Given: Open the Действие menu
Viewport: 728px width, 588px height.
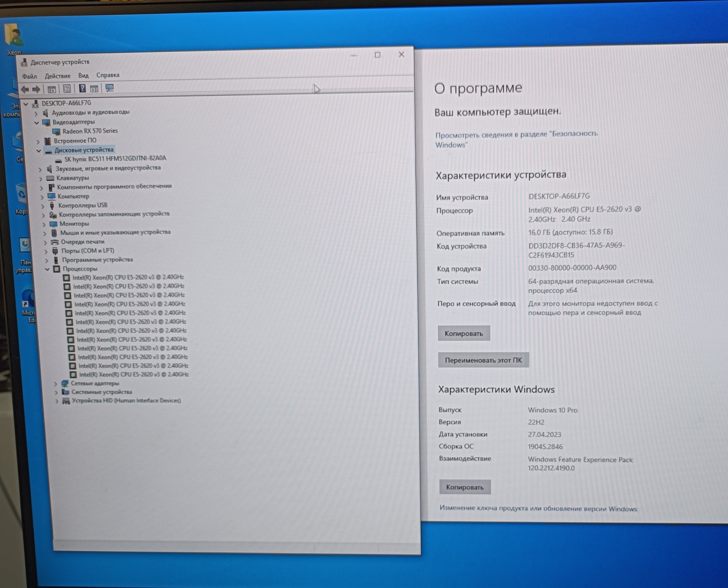Looking at the screenshot, I should pyautogui.click(x=58, y=76).
